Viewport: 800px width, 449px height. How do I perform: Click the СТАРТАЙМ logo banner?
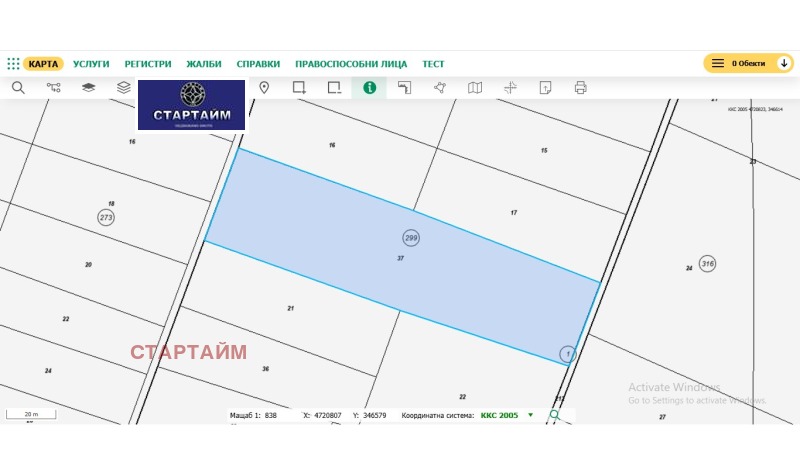[191, 105]
